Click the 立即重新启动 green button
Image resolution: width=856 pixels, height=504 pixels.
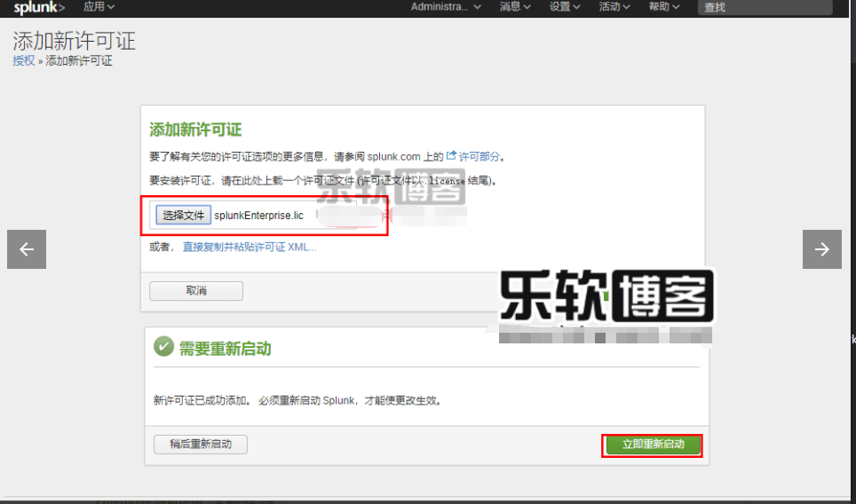click(653, 445)
